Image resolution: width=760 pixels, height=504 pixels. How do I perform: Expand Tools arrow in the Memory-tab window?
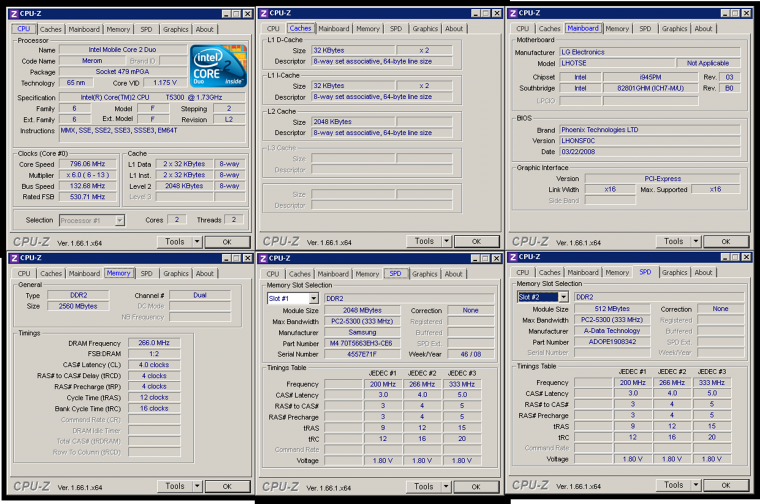click(197, 486)
